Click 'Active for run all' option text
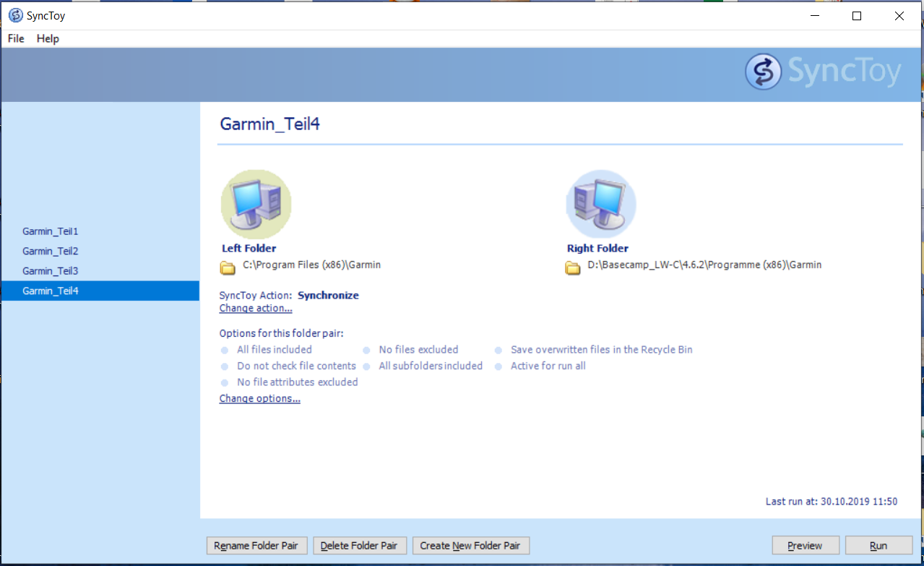924x566 pixels. click(548, 366)
